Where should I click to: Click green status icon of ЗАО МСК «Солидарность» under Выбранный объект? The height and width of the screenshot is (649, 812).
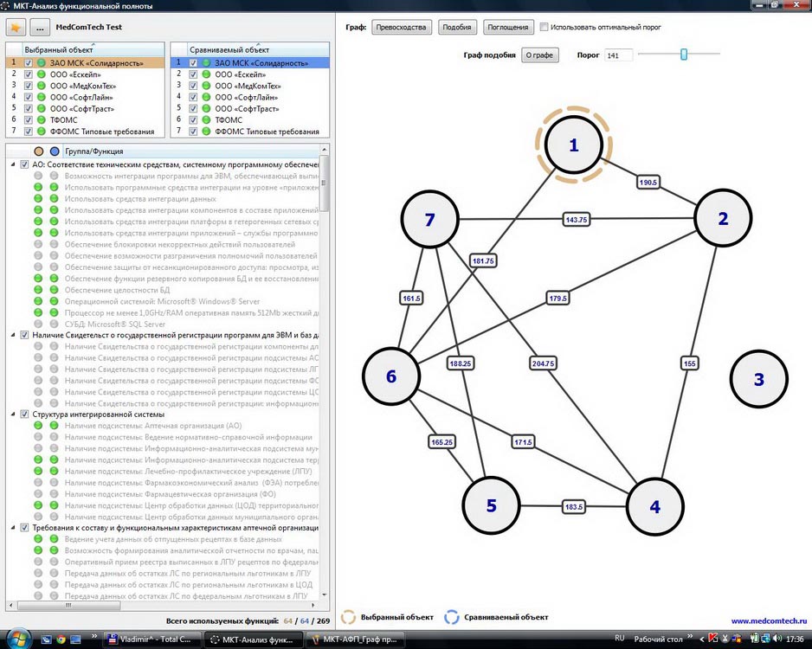click(42, 63)
